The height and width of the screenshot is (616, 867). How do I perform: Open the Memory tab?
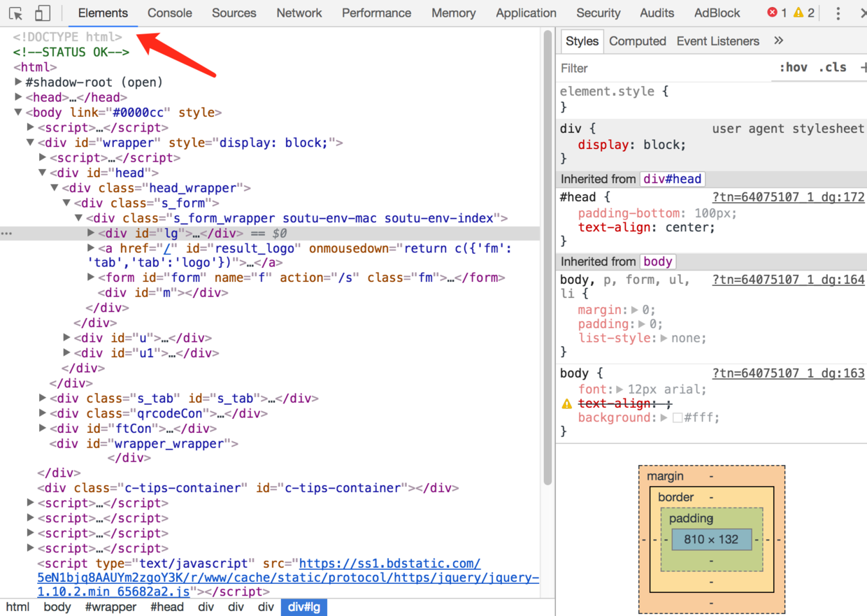tap(454, 13)
